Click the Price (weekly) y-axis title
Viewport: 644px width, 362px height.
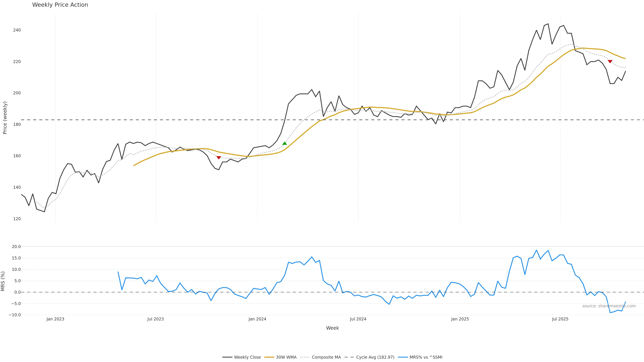(5, 118)
